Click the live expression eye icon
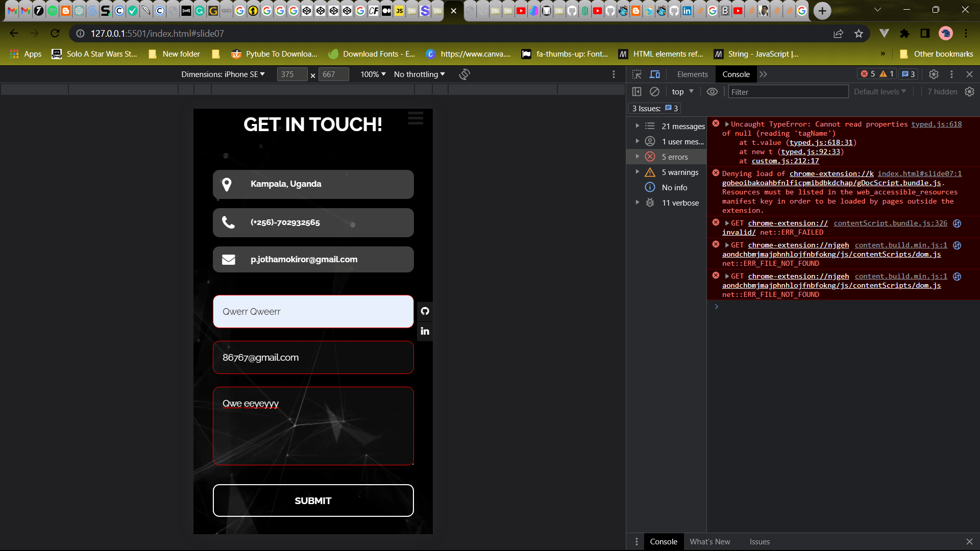This screenshot has height=551, width=980. click(x=712, y=92)
